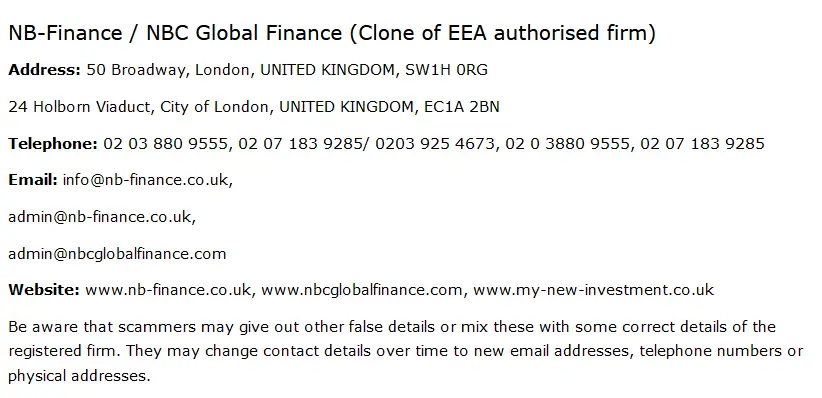Click admin@nb-finance.co.uk email address
The image size is (822, 398).
(x=100, y=217)
